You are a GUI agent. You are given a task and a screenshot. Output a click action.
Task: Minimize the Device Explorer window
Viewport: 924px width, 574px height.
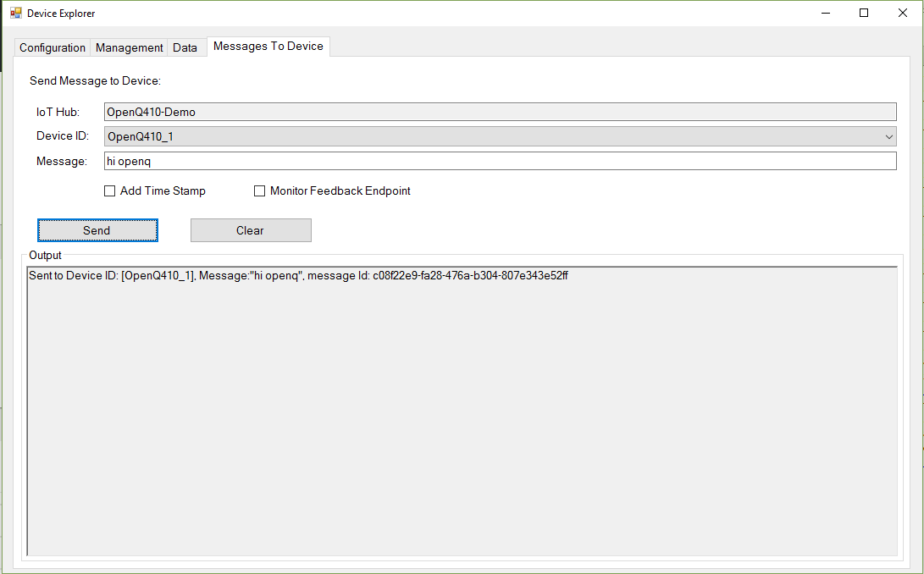(x=826, y=13)
